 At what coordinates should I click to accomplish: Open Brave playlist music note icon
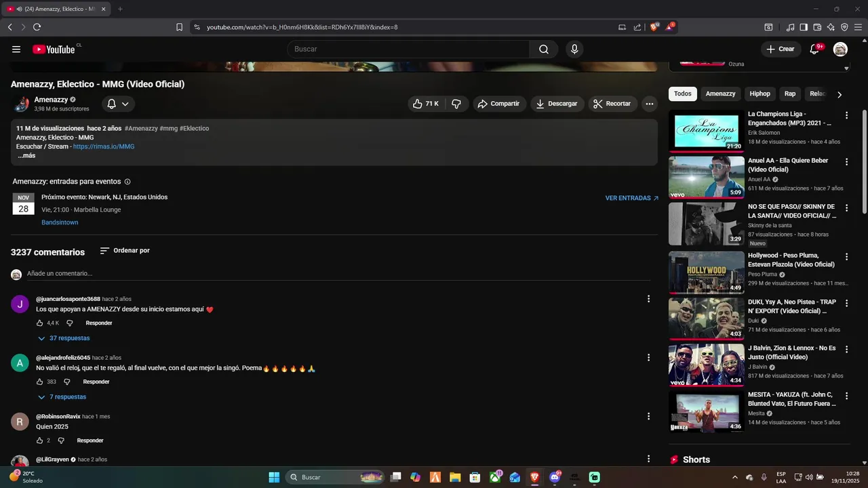[790, 27]
